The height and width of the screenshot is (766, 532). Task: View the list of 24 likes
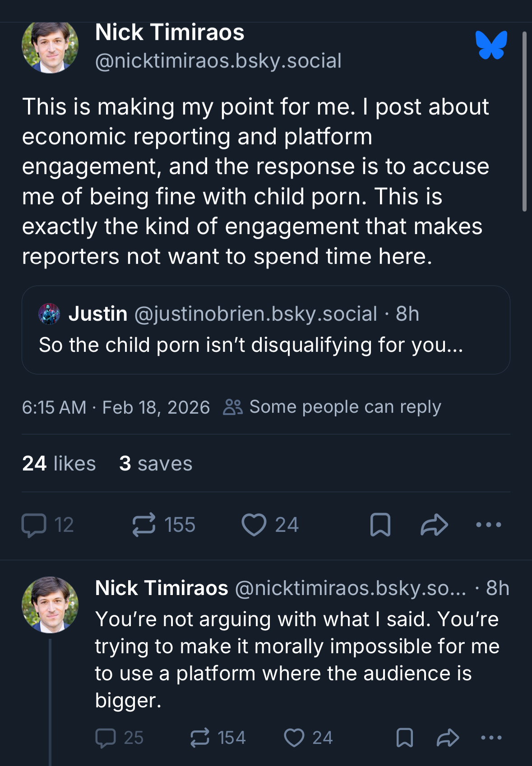59,464
